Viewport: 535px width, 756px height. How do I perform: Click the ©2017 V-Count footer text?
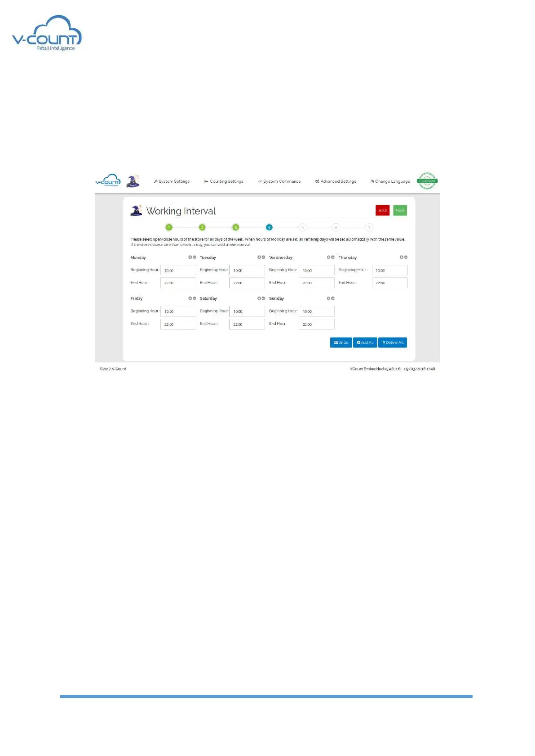click(113, 369)
